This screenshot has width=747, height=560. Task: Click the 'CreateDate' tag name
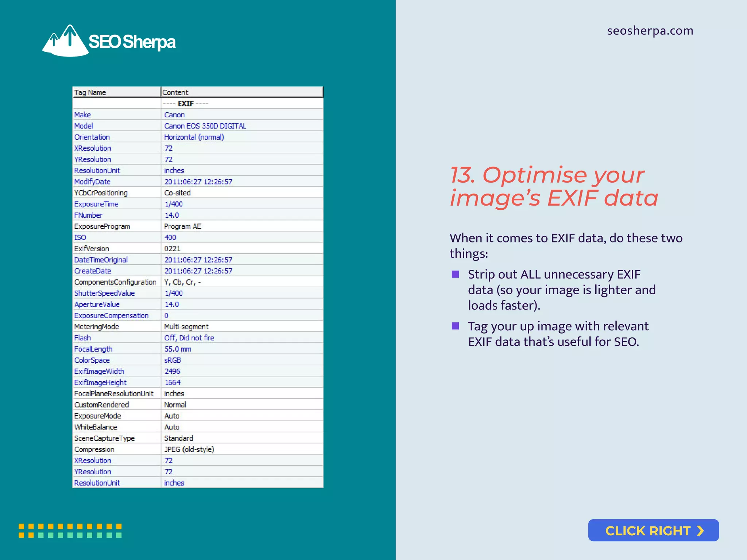tap(93, 271)
